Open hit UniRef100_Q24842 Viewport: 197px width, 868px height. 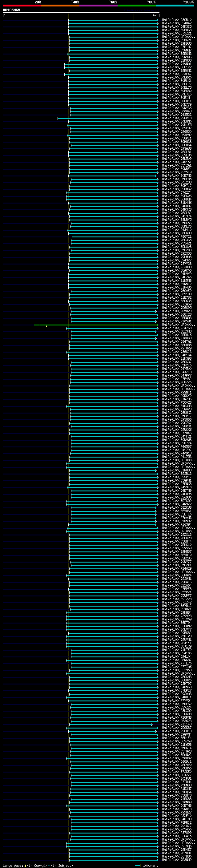(x=177, y=23)
